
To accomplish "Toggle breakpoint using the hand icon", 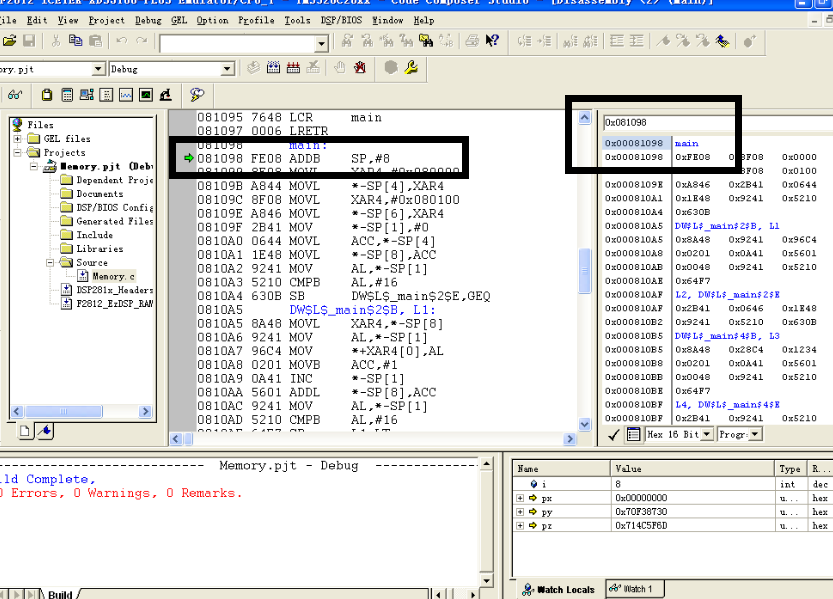I will coord(339,67).
